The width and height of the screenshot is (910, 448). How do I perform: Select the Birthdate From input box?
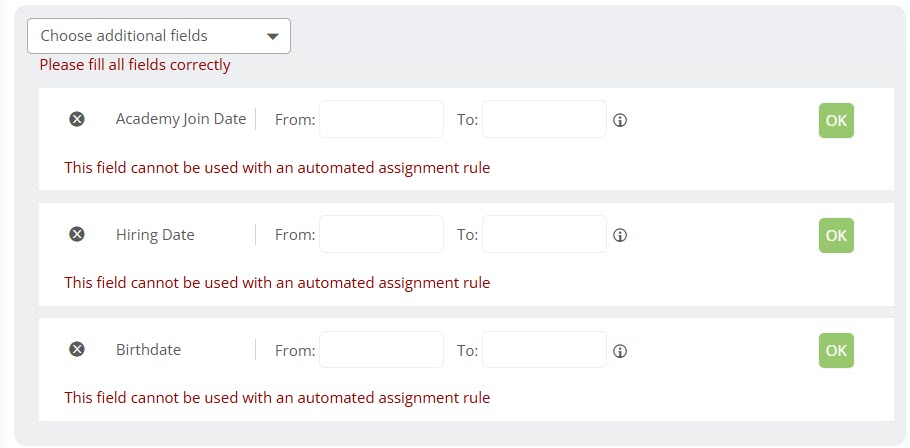tap(381, 350)
